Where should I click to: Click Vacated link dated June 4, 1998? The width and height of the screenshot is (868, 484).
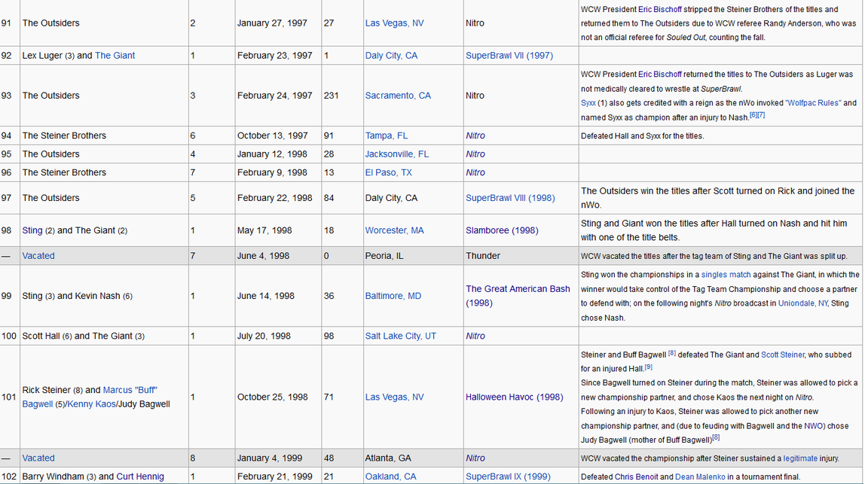pos(38,256)
